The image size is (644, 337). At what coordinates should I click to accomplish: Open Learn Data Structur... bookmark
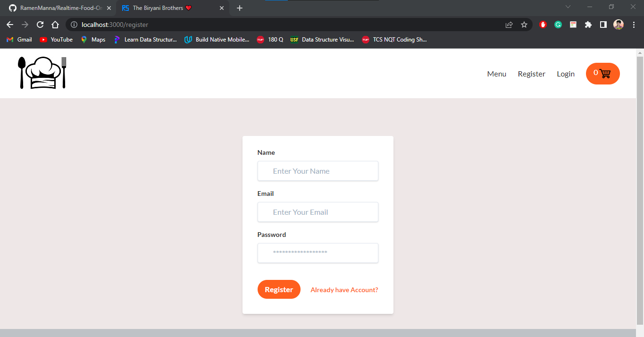[145, 40]
